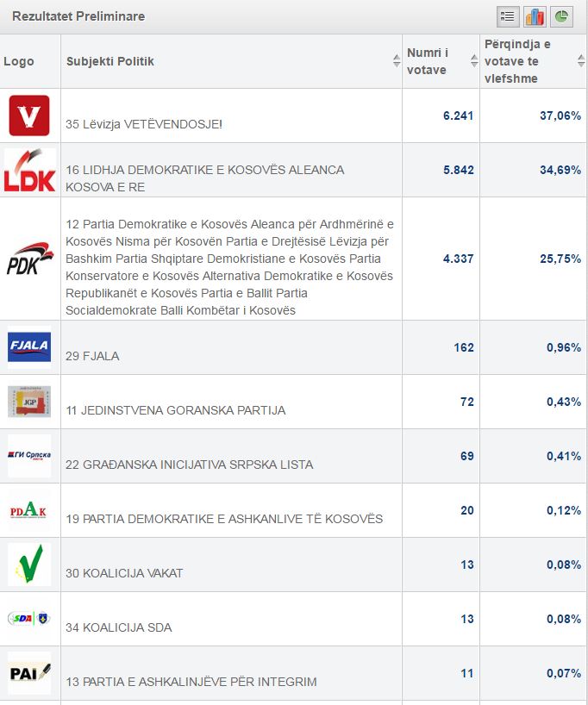Screen dimensions: 588x705
Task: Click the Vetëvendosje party logo
Action: [29, 115]
